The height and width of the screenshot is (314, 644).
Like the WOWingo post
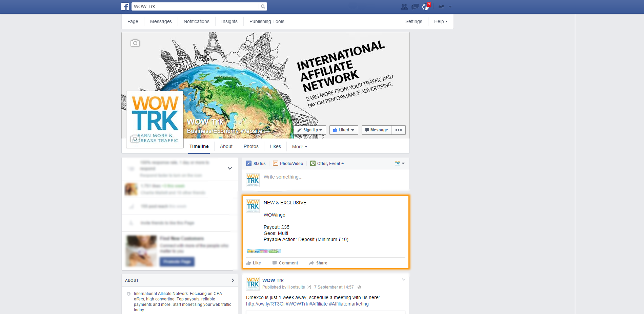point(254,263)
